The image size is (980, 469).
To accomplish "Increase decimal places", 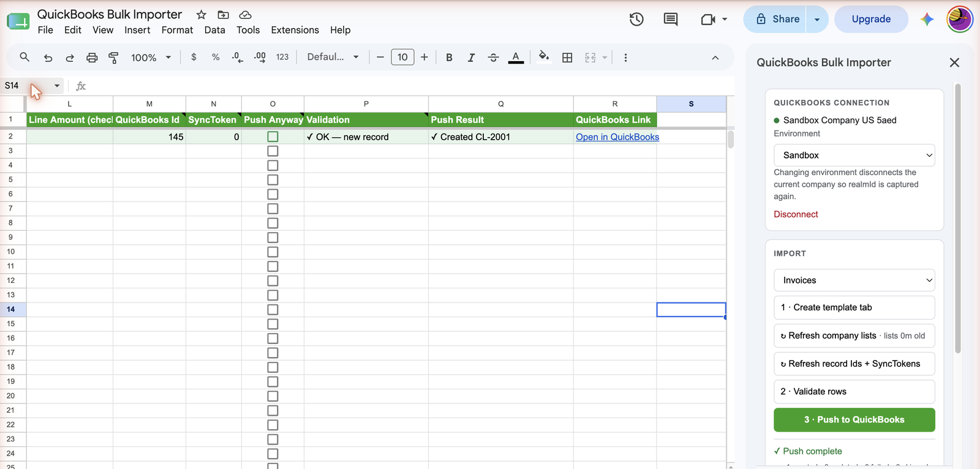I will tap(260, 57).
